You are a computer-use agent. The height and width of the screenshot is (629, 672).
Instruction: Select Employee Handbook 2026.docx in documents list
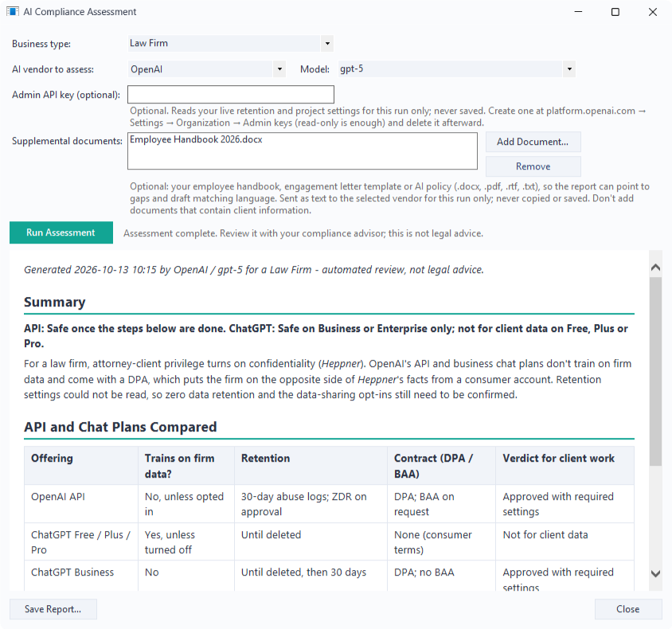click(196, 139)
